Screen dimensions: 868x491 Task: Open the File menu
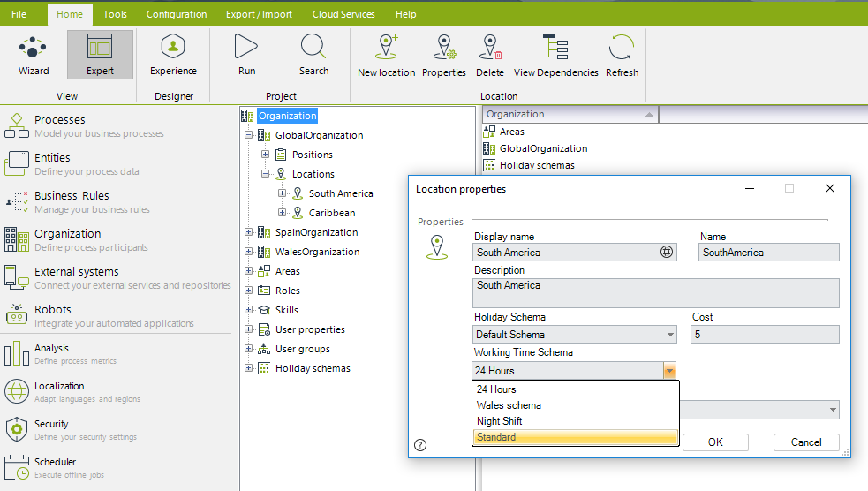click(x=19, y=14)
